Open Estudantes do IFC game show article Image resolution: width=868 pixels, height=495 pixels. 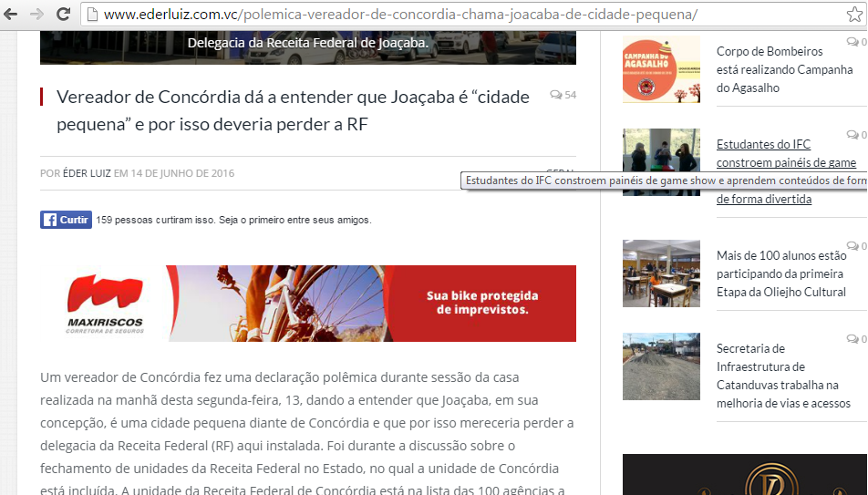(x=786, y=153)
